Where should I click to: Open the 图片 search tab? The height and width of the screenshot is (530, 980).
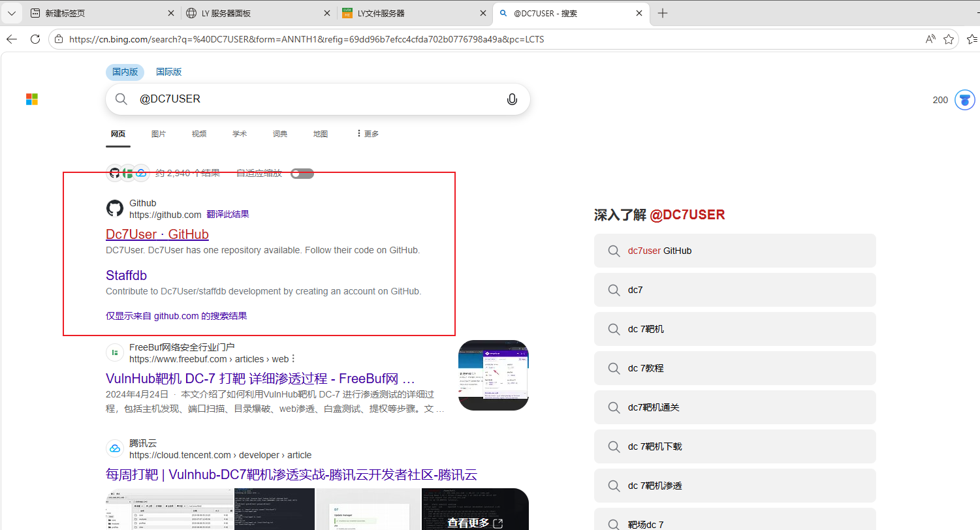tap(159, 134)
